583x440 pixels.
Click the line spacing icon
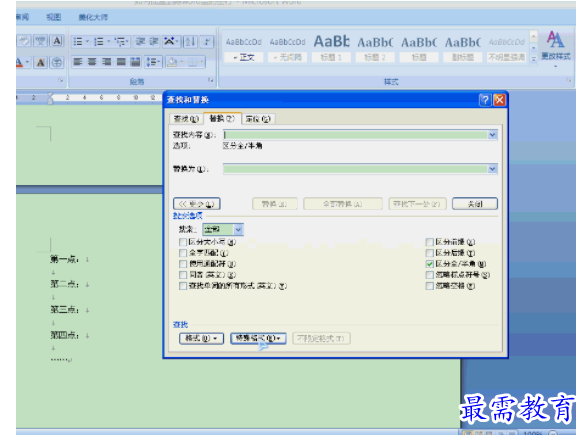[153, 62]
